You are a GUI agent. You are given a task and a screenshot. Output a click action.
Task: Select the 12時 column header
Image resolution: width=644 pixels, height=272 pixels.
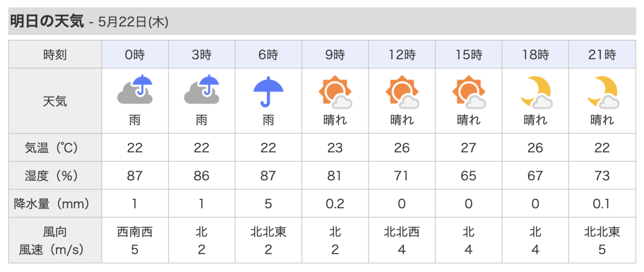pyautogui.click(x=401, y=55)
